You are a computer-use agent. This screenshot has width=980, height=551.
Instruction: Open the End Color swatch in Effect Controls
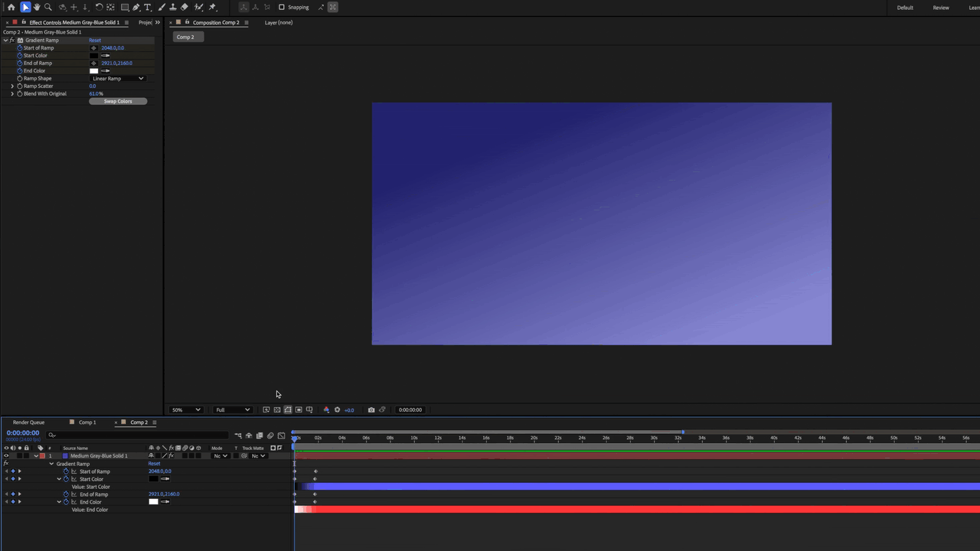94,70
